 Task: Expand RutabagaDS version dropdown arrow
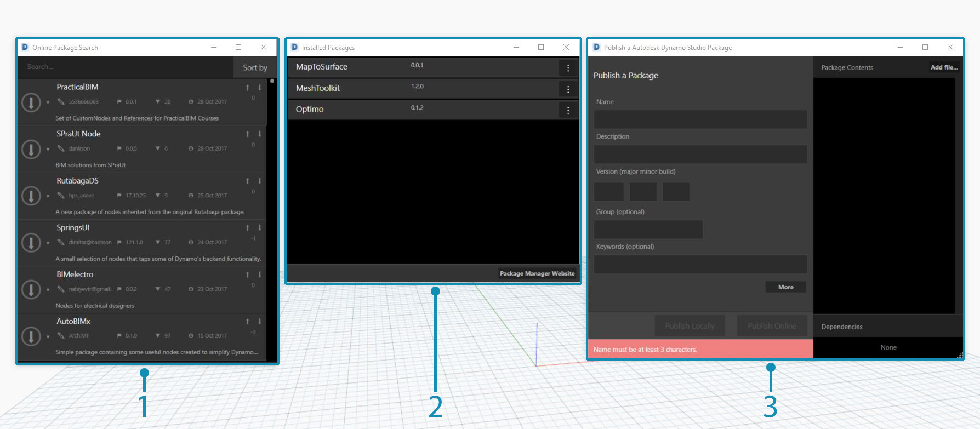[48, 196]
